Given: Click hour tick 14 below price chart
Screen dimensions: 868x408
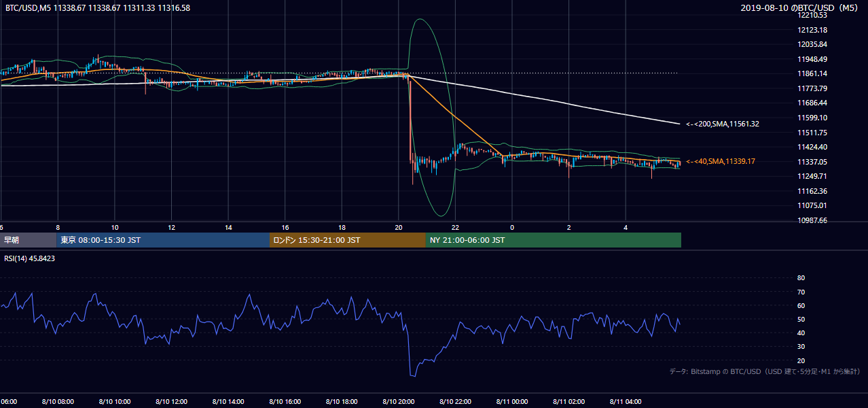Looking at the screenshot, I should coord(228,228).
